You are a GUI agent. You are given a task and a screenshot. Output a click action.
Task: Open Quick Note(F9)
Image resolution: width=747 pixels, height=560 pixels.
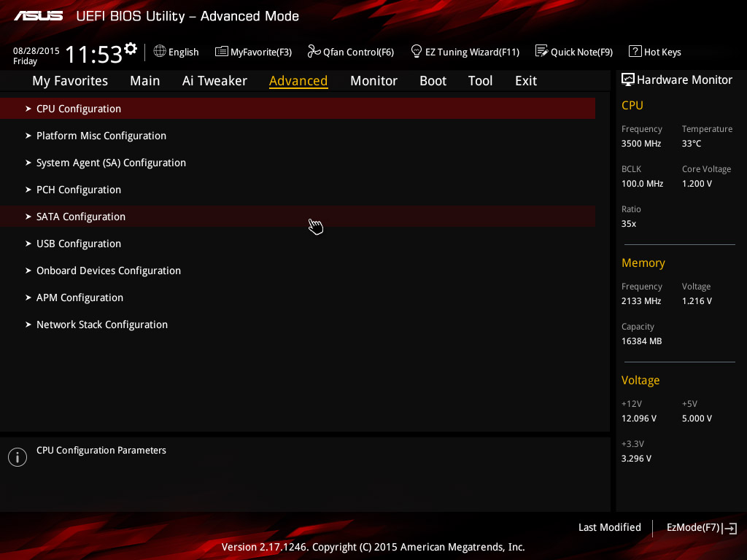point(574,52)
